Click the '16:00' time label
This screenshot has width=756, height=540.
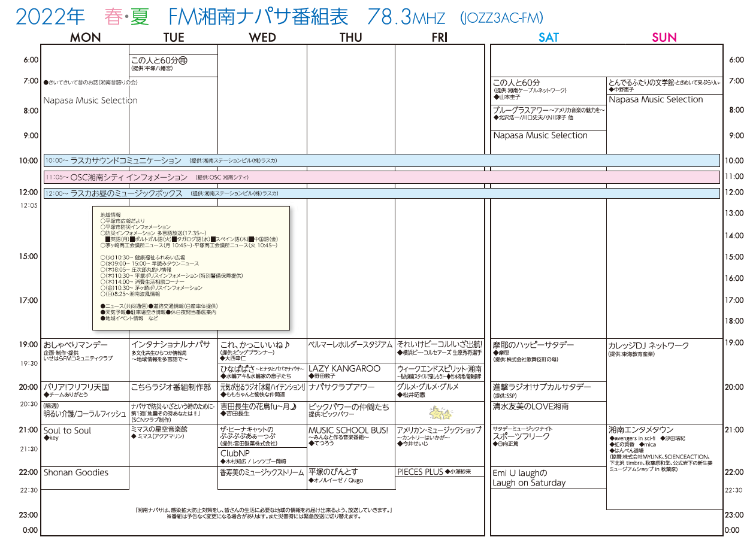(734, 278)
